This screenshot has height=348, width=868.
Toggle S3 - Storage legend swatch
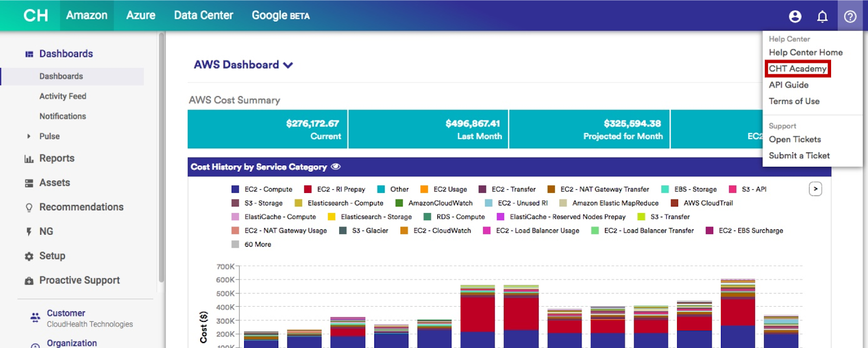pyautogui.click(x=235, y=203)
